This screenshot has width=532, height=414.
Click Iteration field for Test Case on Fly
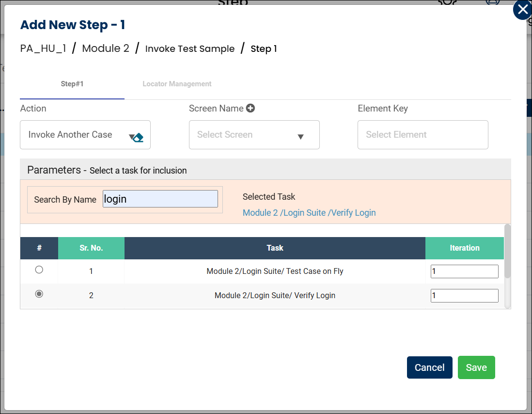pyautogui.click(x=464, y=271)
